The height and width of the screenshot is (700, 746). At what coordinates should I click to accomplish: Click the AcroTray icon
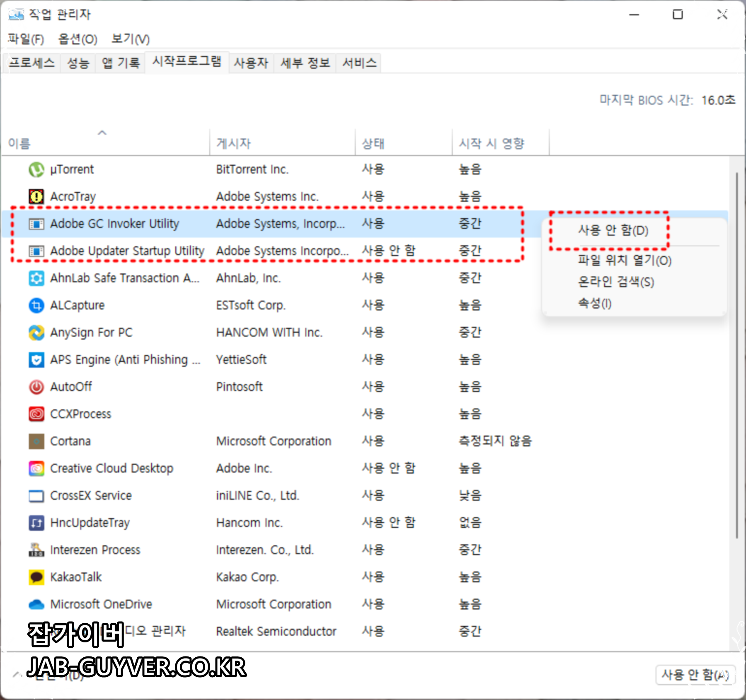pos(36,197)
